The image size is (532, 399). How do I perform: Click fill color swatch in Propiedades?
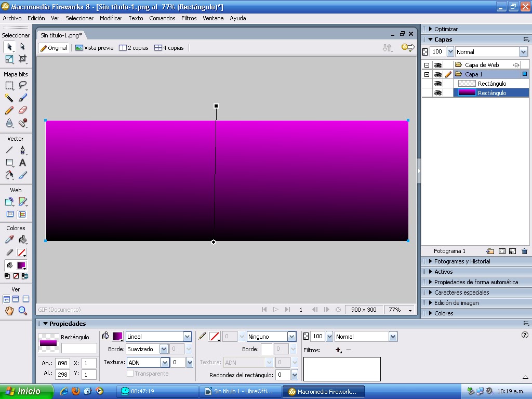[117, 336]
